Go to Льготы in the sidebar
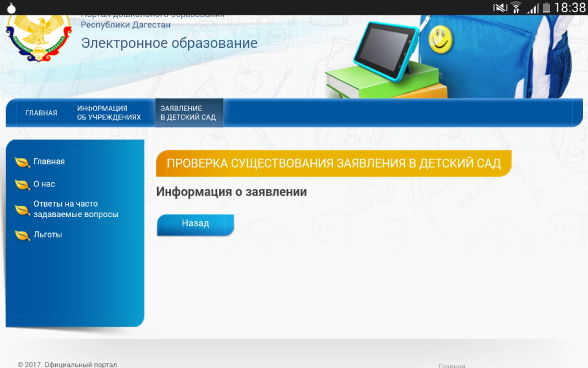This screenshot has height=368, width=588. pyautogui.click(x=48, y=235)
